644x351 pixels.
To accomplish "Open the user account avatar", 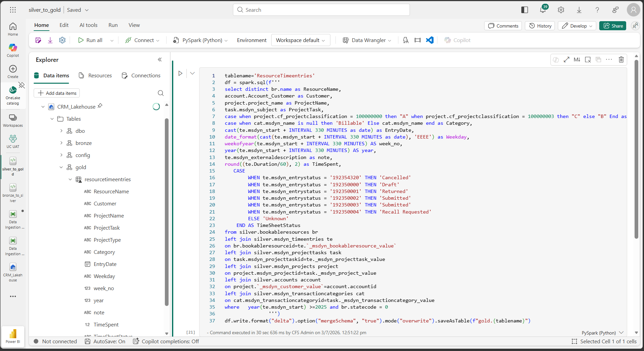I will click(633, 10).
